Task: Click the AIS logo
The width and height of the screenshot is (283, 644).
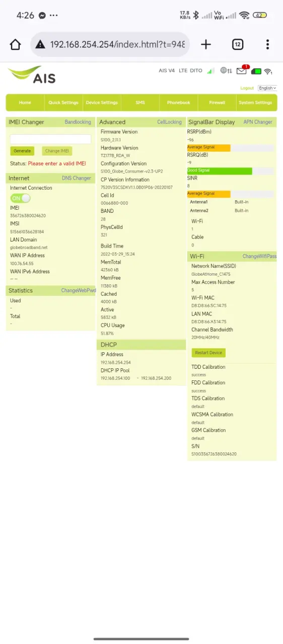Action: pos(32,74)
